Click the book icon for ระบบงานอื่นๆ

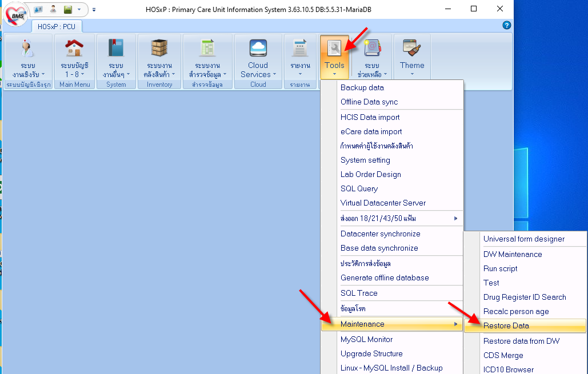point(116,48)
